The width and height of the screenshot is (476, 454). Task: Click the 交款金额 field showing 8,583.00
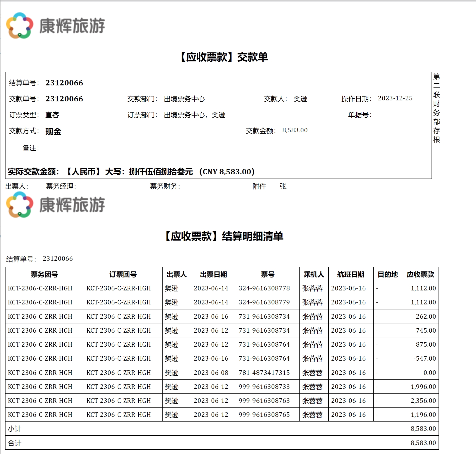pos(295,130)
